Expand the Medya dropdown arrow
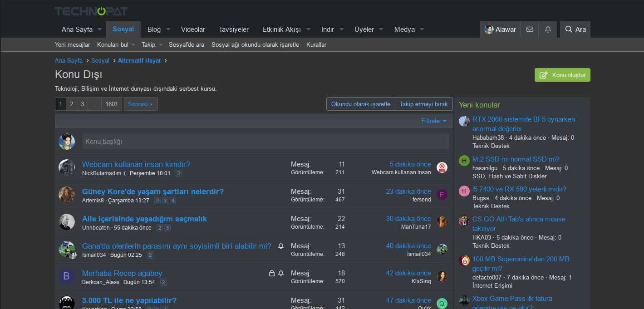The height and width of the screenshot is (309, 644). pos(422,29)
